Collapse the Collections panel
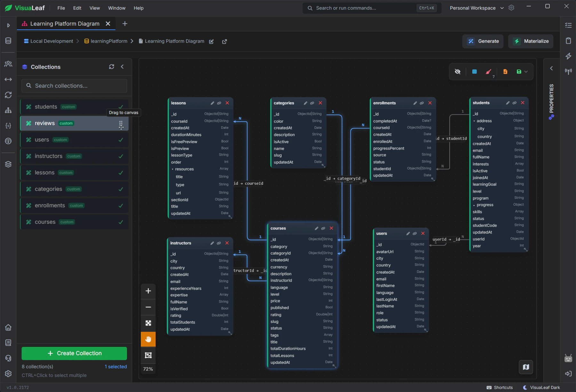 pyautogui.click(x=122, y=67)
